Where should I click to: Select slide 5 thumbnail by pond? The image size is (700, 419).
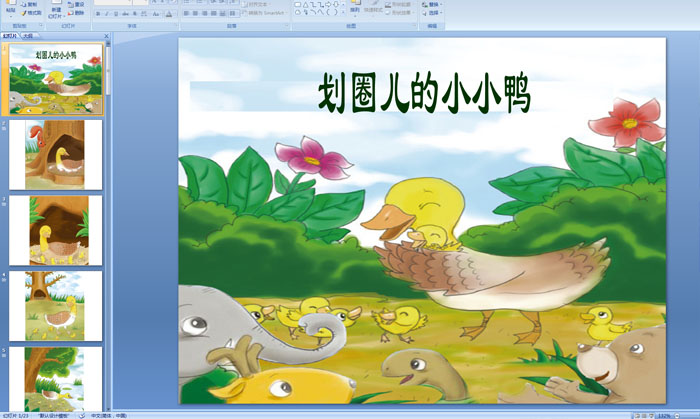(x=56, y=379)
